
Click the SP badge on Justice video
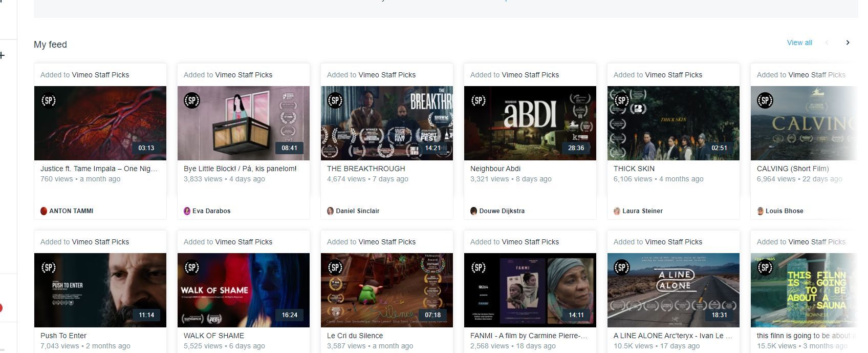49,100
